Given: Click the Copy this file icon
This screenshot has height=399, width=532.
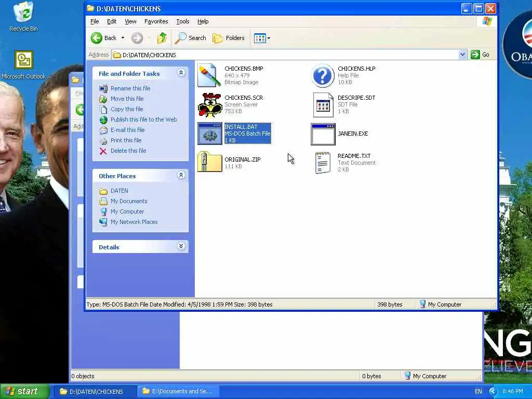Looking at the screenshot, I should (x=103, y=109).
